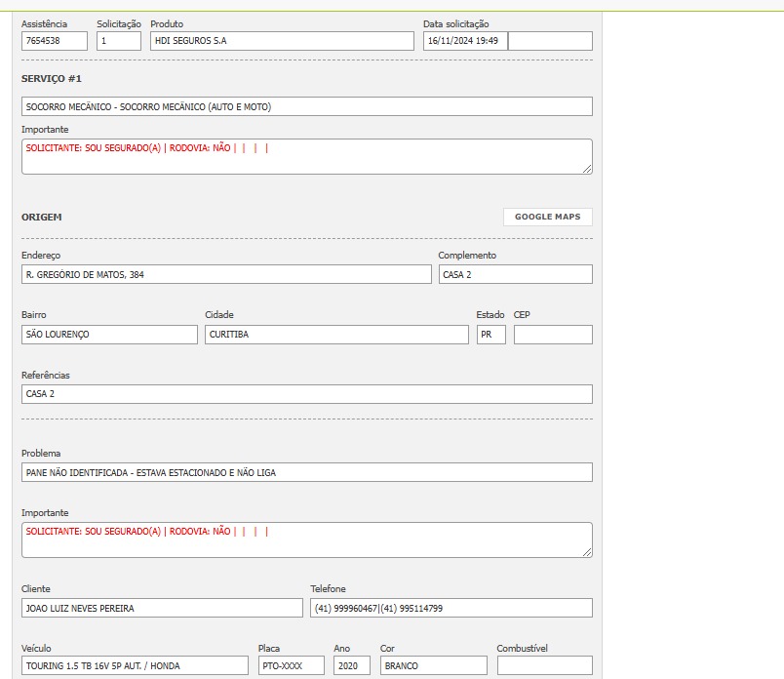Image resolution: width=784 pixels, height=679 pixels.
Task: Focus the Cliente name field
Action: (x=162, y=608)
